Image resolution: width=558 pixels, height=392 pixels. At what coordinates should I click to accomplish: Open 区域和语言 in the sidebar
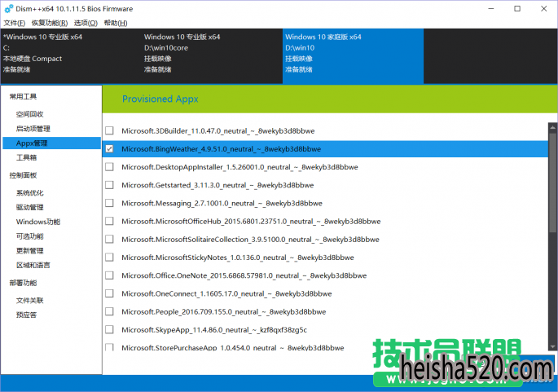(x=33, y=265)
